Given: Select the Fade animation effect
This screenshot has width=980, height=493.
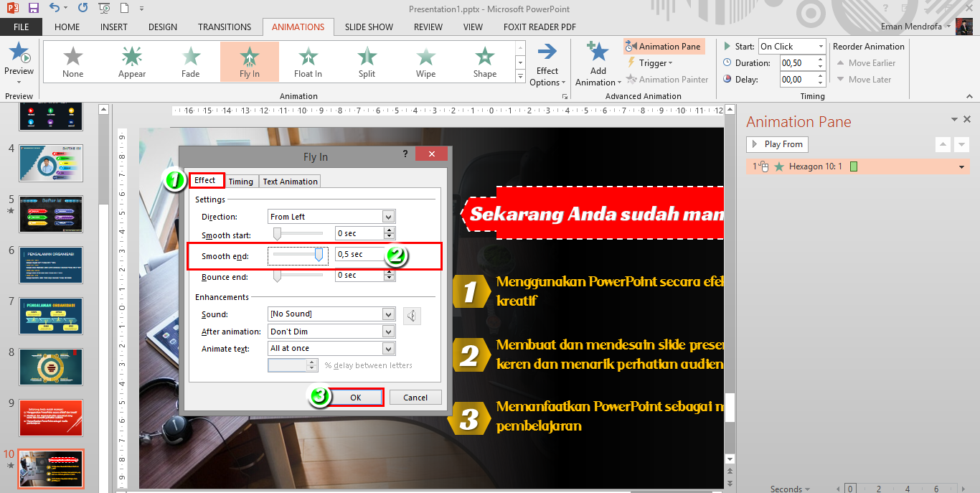Looking at the screenshot, I should (x=190, y=61).
